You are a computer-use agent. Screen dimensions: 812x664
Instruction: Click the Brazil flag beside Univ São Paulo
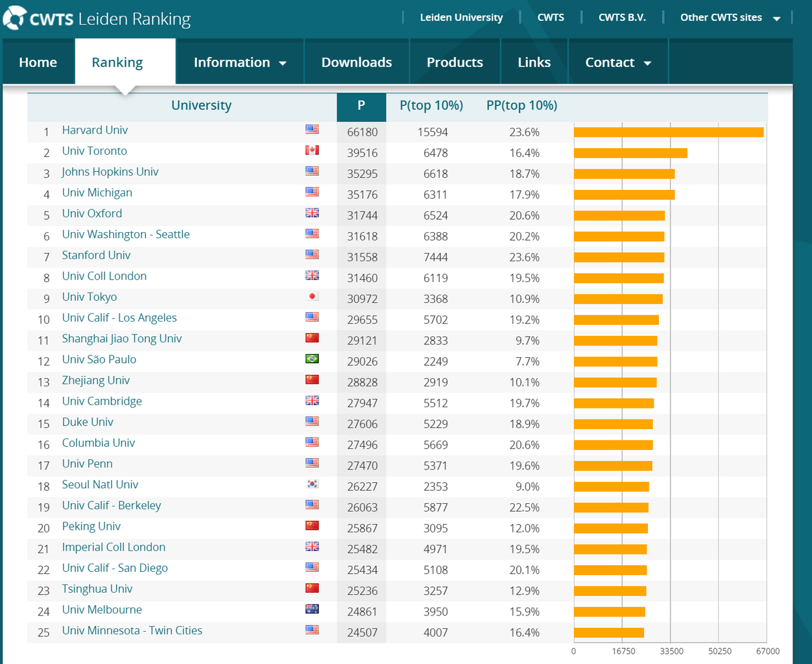[x=312, y=359]
